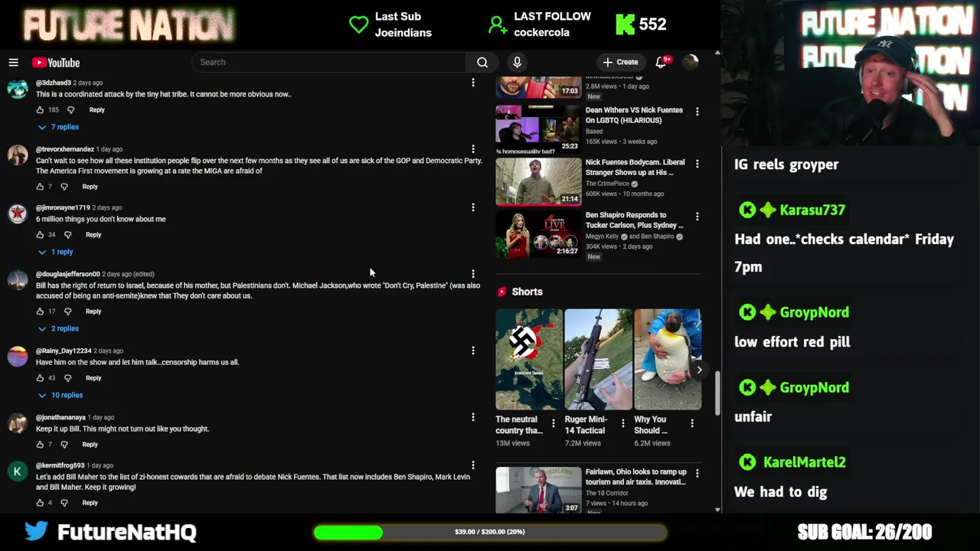Open options for Why You Should Short
Image resolution: width=980 pixels, height=551 pixels.
click(x=692, y=422)
